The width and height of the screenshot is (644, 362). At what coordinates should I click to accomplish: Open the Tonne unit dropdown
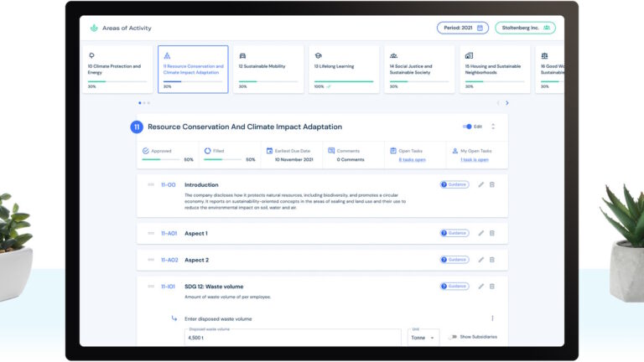coord(423,337)
